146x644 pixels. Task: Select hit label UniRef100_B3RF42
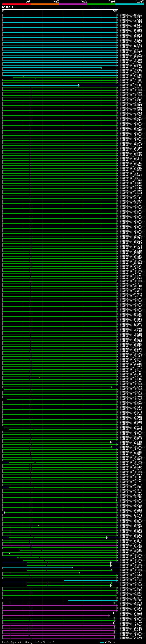click(x=131, y=178)
